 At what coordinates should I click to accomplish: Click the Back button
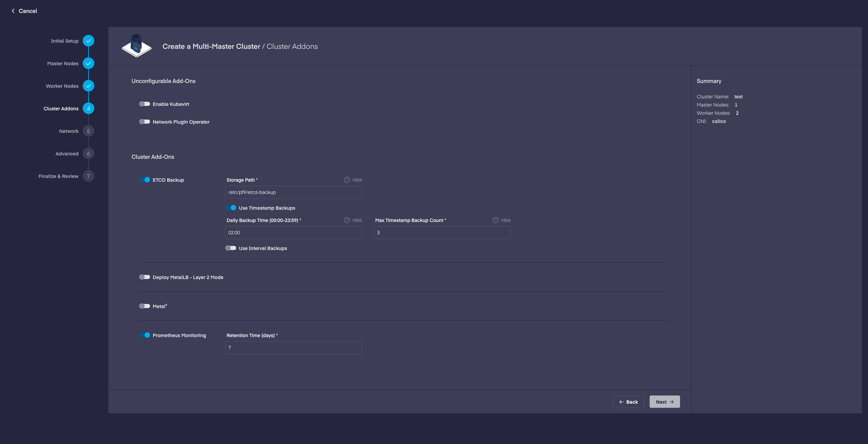[628, 402]
